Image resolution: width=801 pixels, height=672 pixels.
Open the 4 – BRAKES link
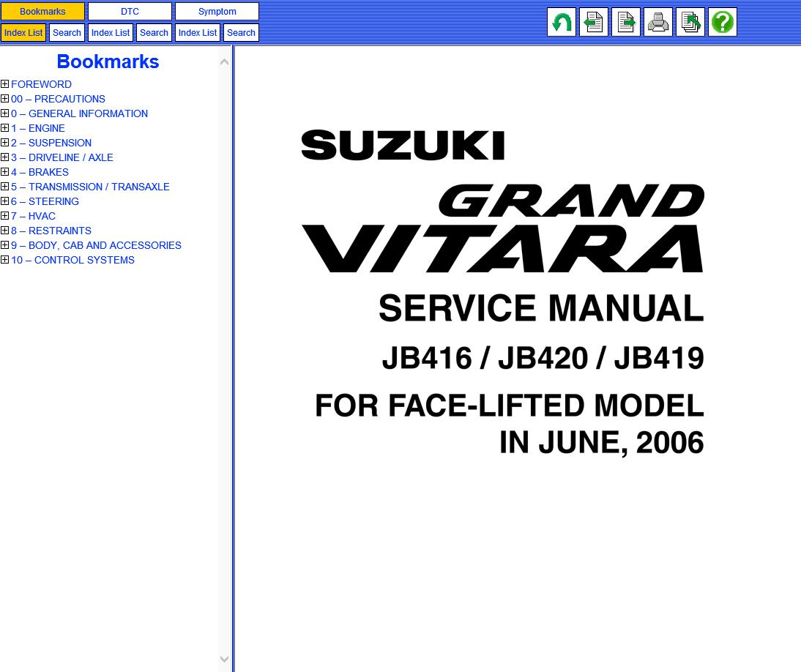coord(40,172)
